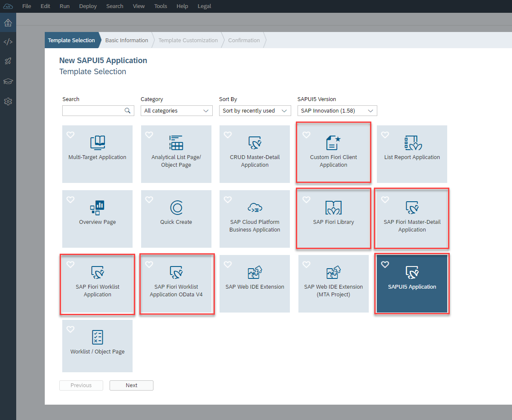Open the Run menu
The image size is (512, 420).
65,6
